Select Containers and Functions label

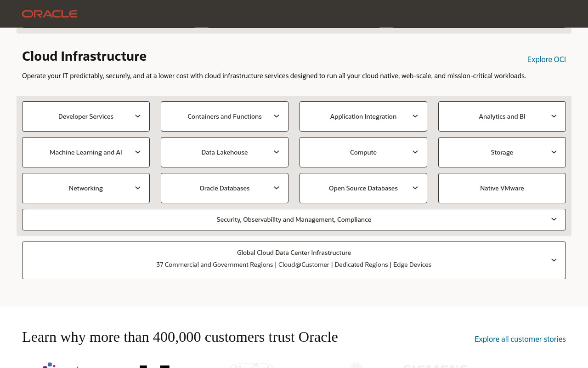225,116
